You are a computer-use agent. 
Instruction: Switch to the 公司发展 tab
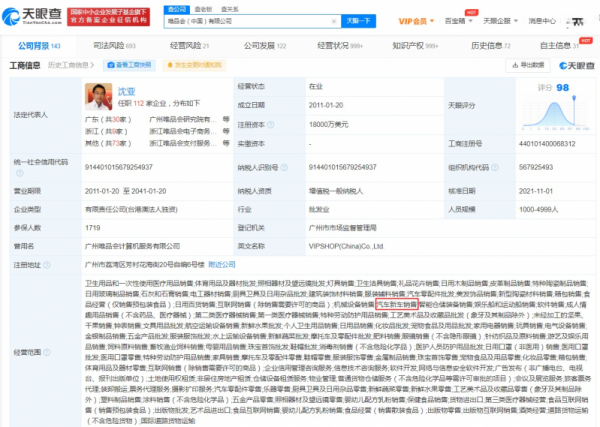click(265, 46)
